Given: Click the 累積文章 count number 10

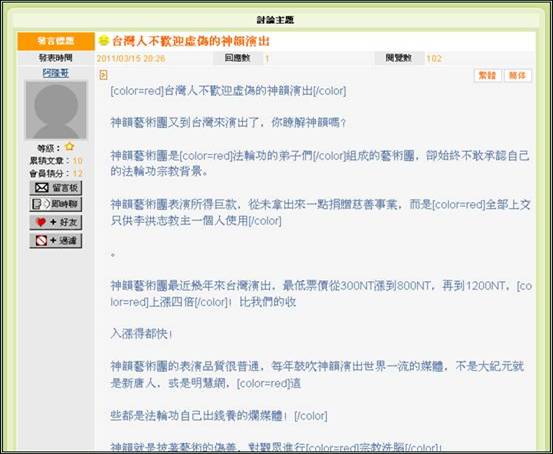Looking at the screenshot, I should coord(78,161).
